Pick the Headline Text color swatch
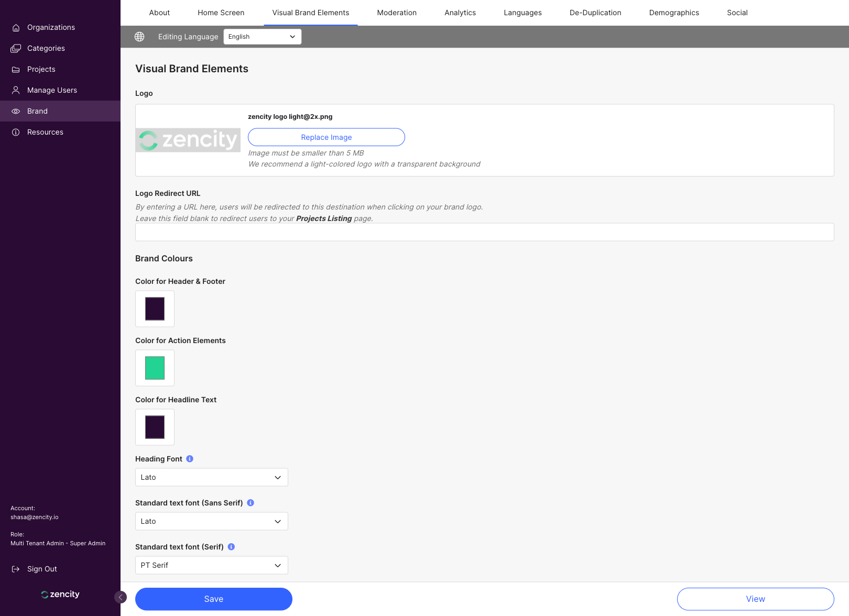The image size is (849, 616). point(155,427)
